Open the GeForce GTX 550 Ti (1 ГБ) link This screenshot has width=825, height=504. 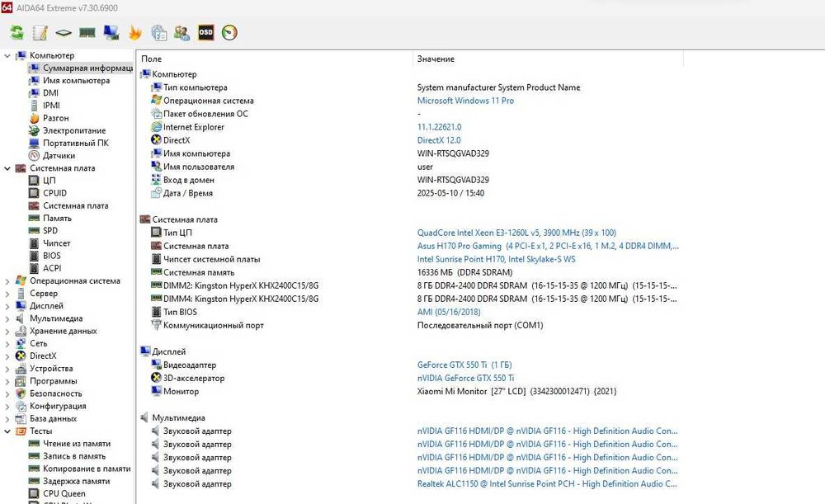point(464,365)
